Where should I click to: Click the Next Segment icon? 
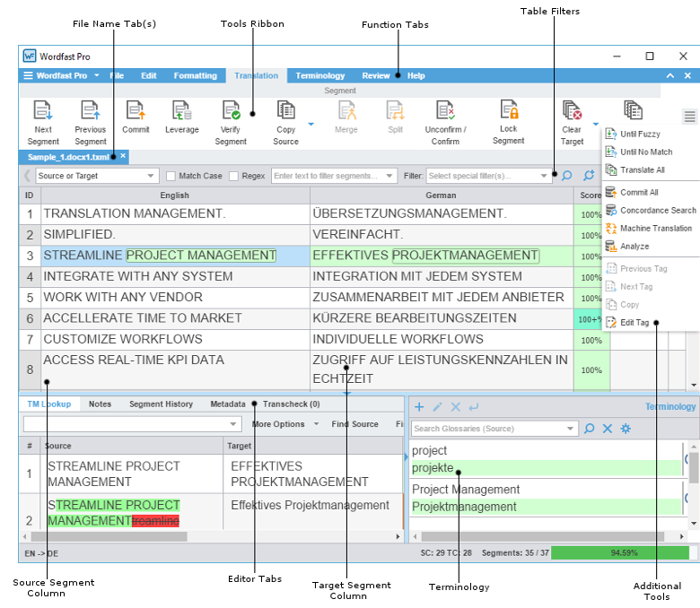coord(43,110)
